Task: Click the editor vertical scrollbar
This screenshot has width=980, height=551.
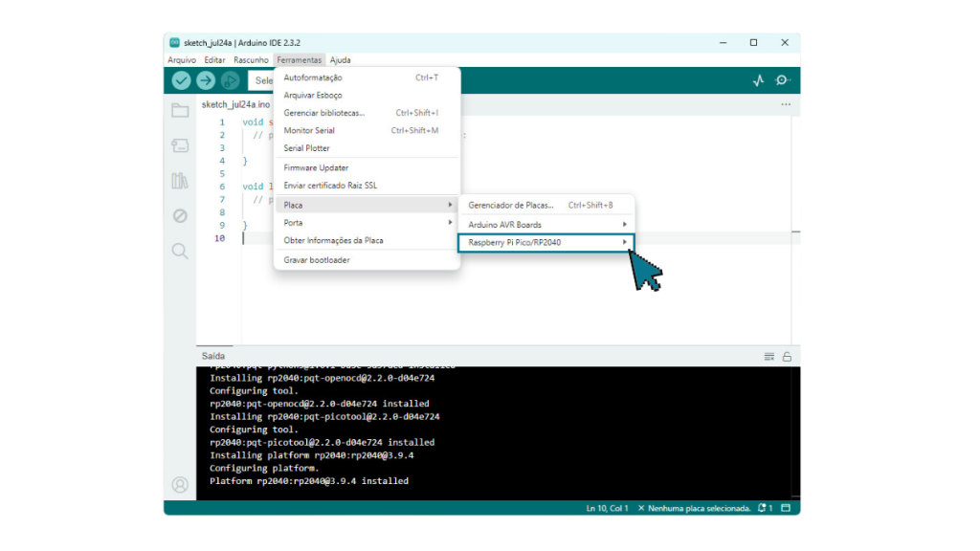Action: click(x=795, y=230)
